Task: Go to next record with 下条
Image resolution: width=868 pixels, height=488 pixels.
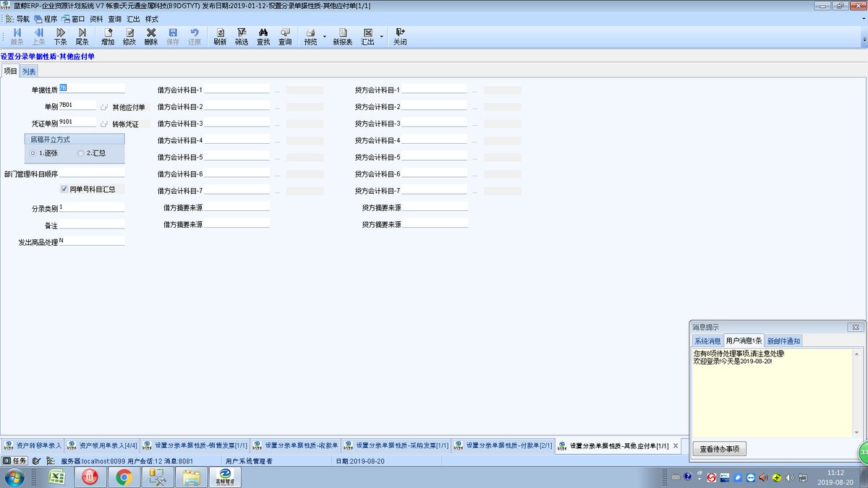Action: (60, 37)
